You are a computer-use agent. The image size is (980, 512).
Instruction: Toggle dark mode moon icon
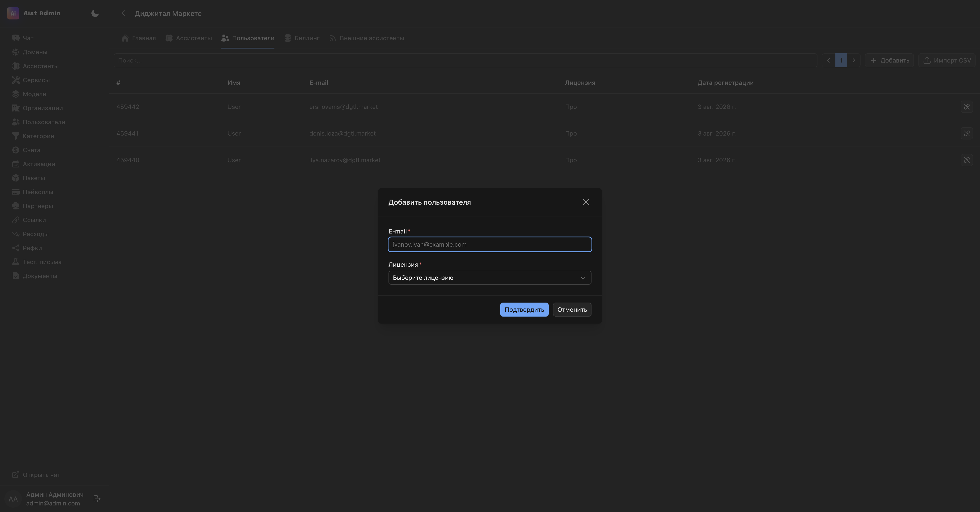pos(95,13)
